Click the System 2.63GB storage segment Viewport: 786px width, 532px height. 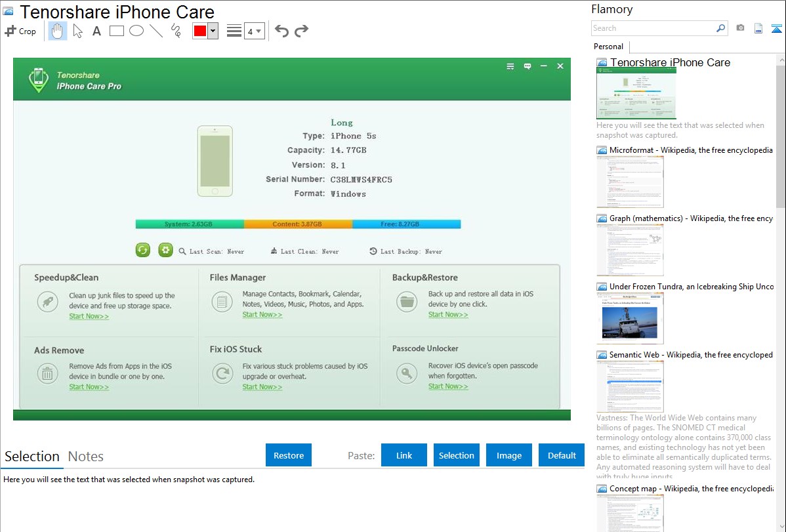[x=190, y=224]
